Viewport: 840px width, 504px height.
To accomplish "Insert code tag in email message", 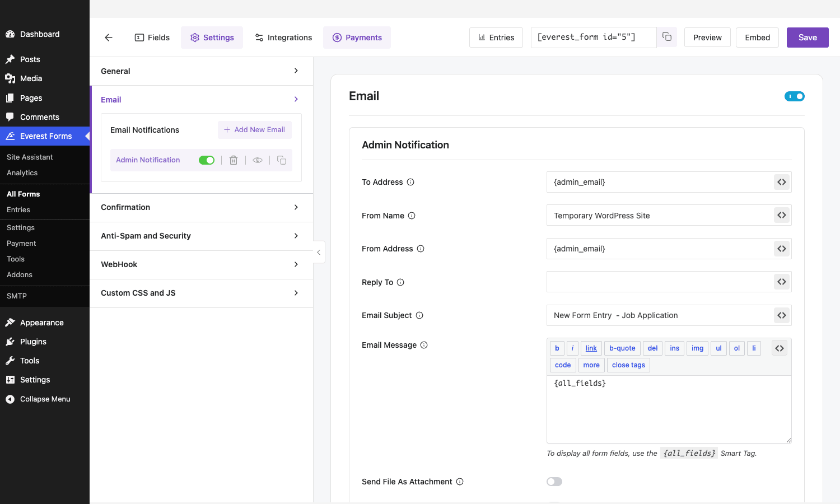I will 563,365.
